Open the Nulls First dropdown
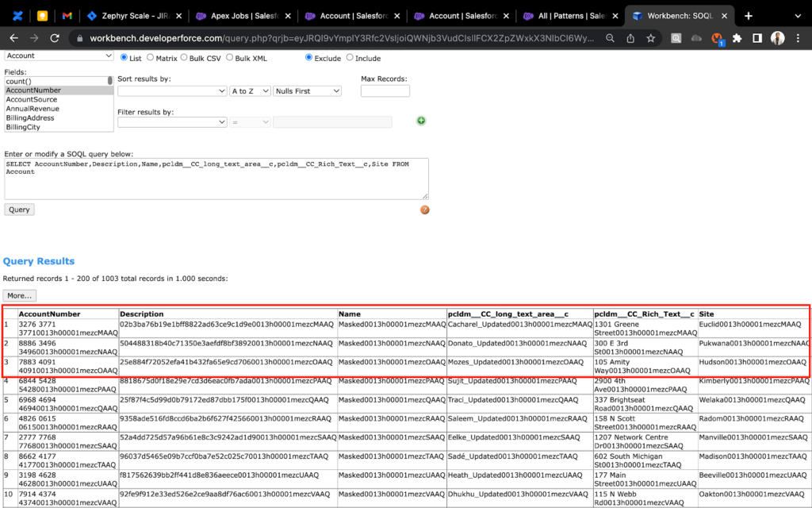812x508 pixels. [x=307, y=91]
